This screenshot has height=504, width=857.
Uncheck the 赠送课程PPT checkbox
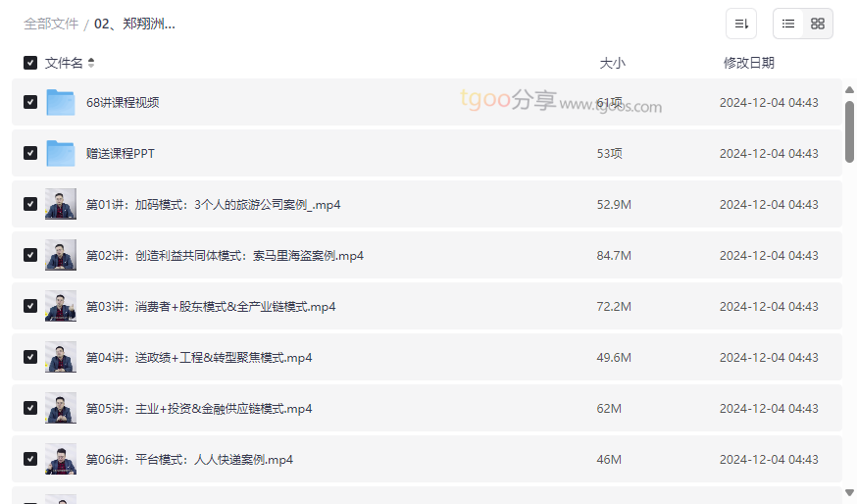coord(30,153)
